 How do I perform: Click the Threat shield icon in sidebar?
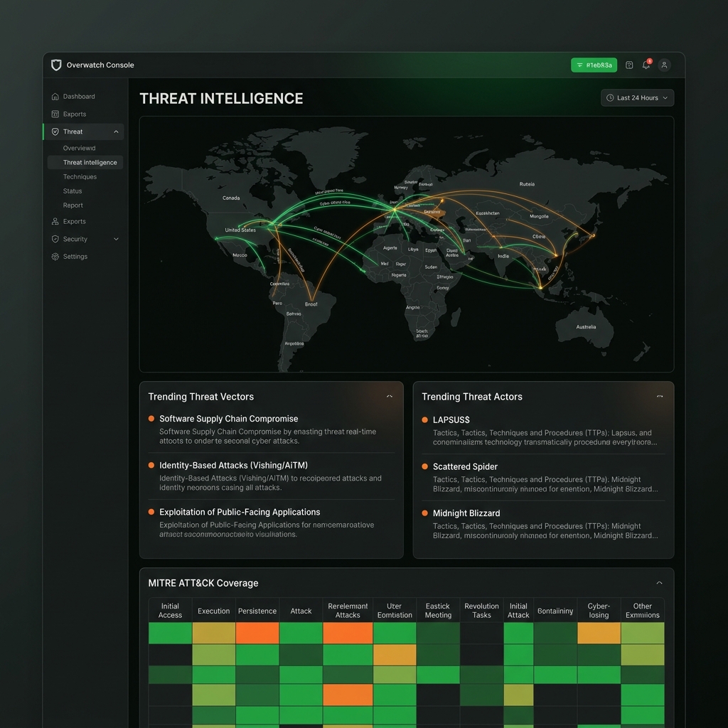pos(55,132)
